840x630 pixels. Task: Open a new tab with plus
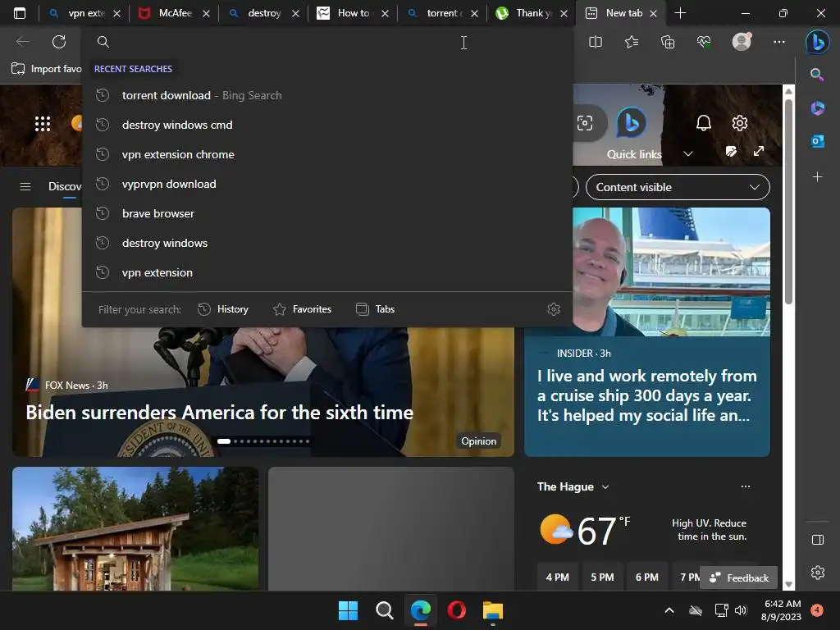click(680, 13)
